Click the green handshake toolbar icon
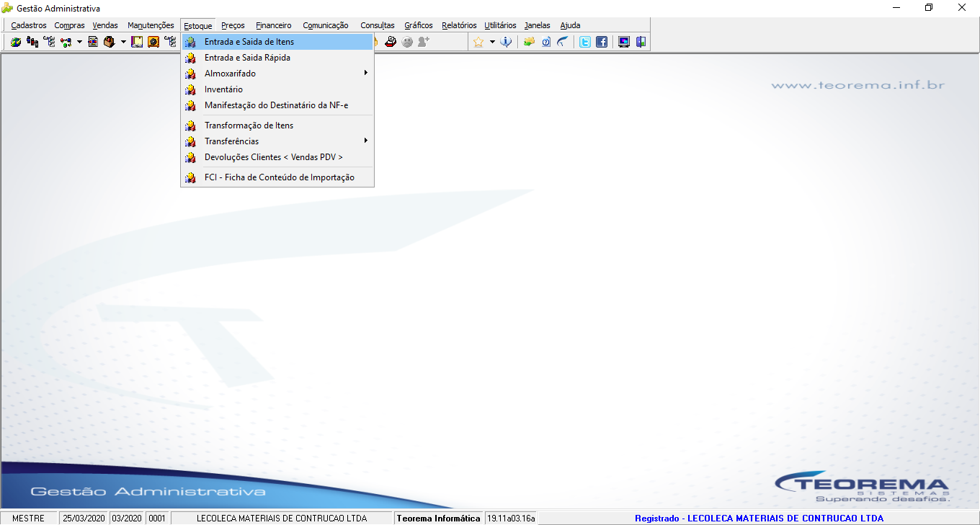Viewport: 980px width, 525px height. tap(529, 42)
